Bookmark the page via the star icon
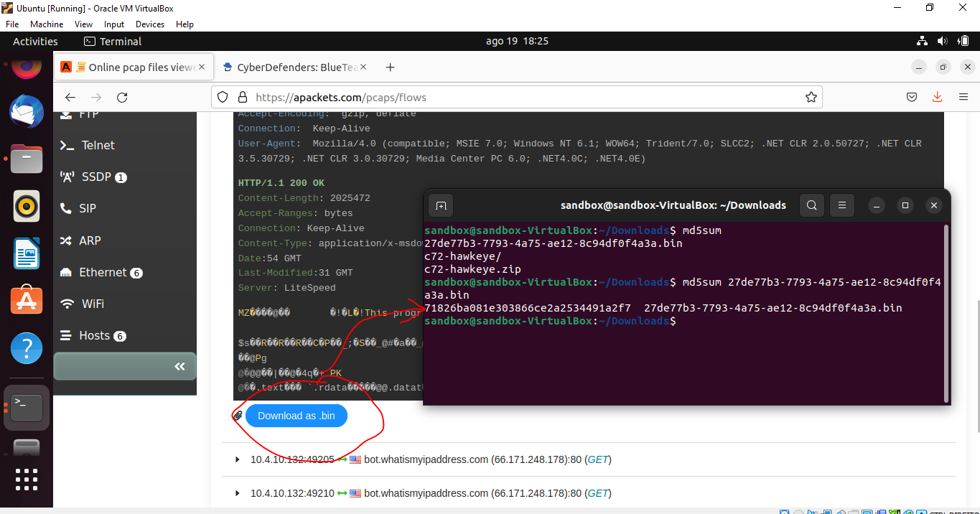This screenshot has width=980, height=514. click(x=811, y=96)
